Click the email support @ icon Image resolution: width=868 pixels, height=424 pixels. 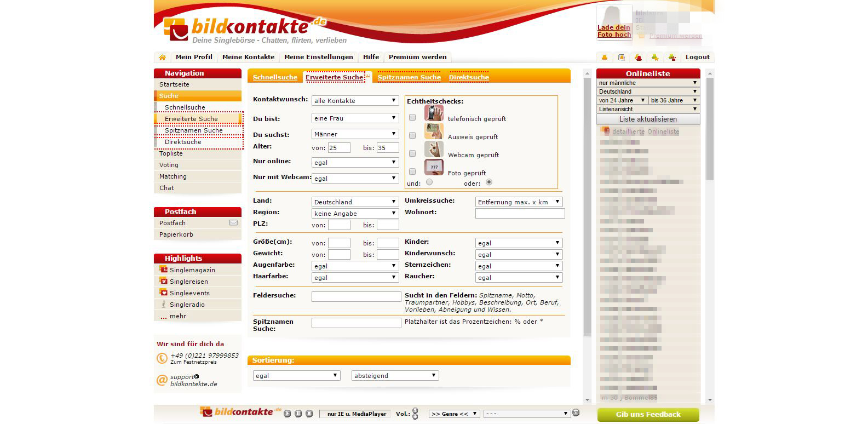pyautogui.click(x=162, y=380)
